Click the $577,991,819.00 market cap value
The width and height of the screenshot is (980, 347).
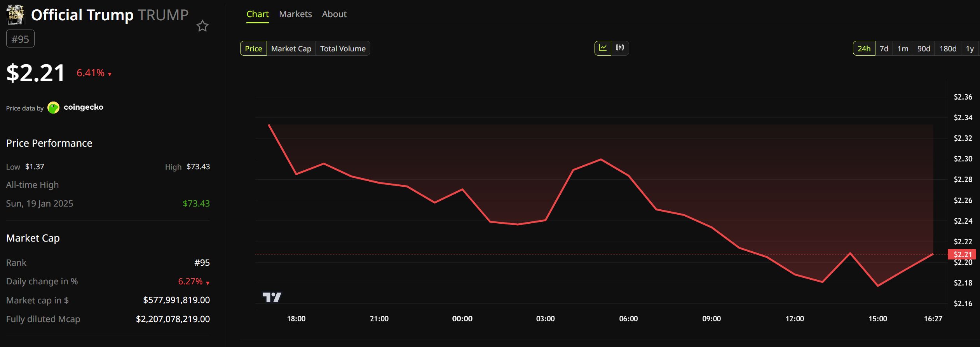pyautogui.click(x=176, y=300)
